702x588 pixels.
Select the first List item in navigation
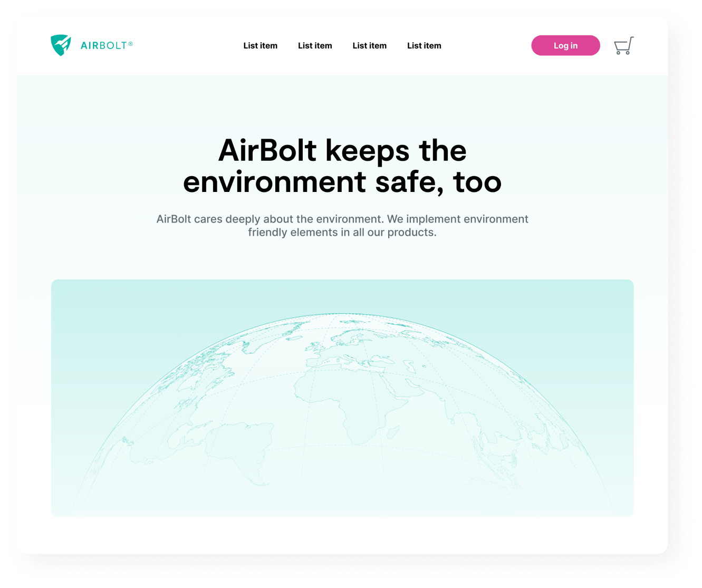pyautogui.click(x=261, y=46)
